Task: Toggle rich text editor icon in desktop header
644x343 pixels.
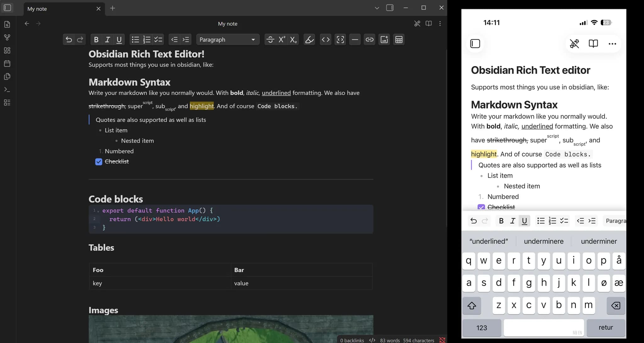Action: 417,24
